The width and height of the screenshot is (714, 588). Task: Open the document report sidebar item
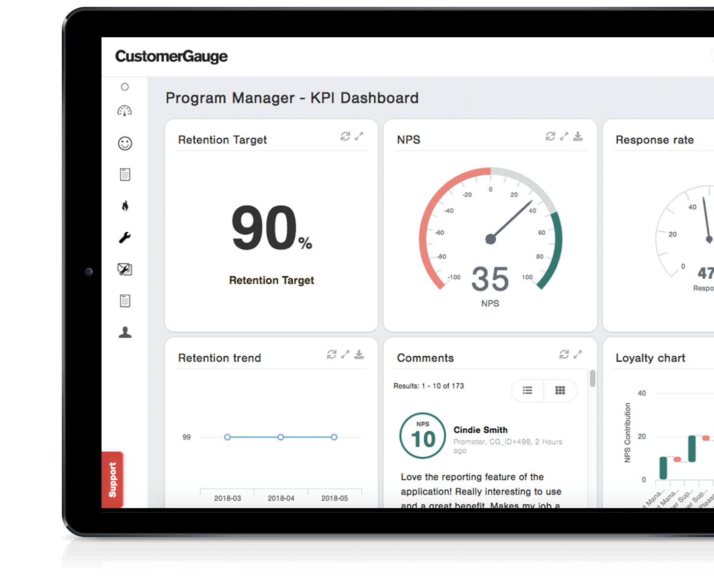[x=125, y=174]
